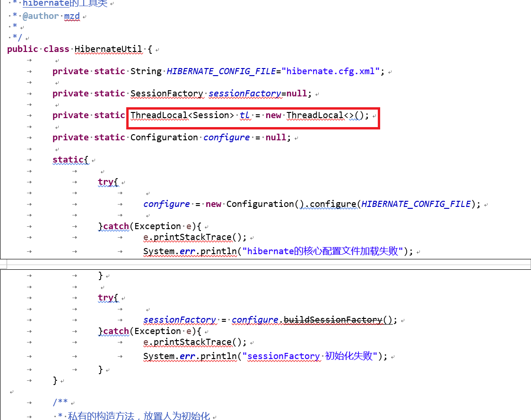Click the '*/' comment terminator above the class
531x420 pixels.
[17, 38]
